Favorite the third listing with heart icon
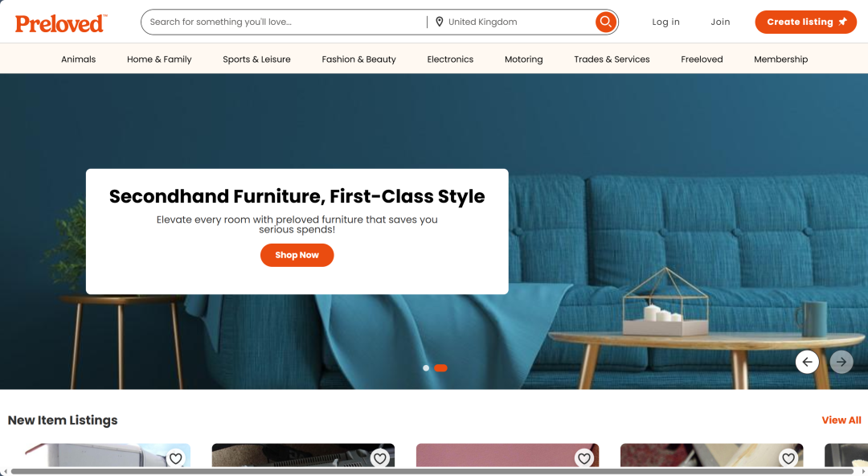Screen dimensions: 868x476 point(584,458)
